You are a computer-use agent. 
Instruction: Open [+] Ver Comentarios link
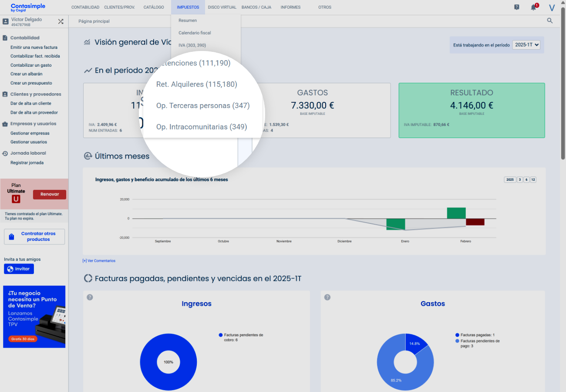(99, 261)
